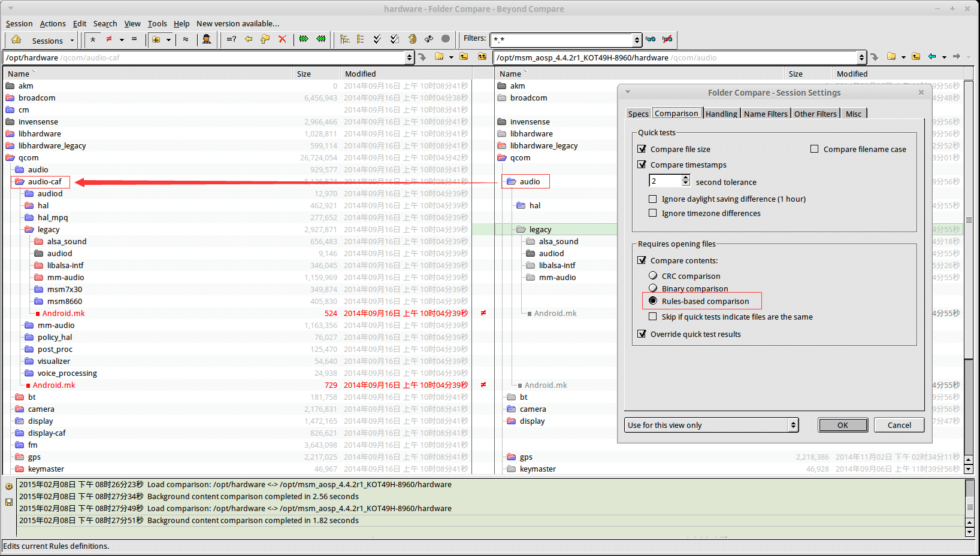The width and height of the screenshot is (980, 556).
Task: Enable Ignore daylight saving difference
Action: (653, 199)
